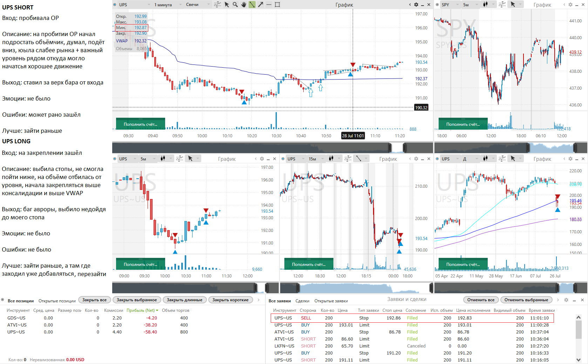Click the 'Отменить выбранные' button
The width and height of the screenshot is (588, 364).
[526, 300]
